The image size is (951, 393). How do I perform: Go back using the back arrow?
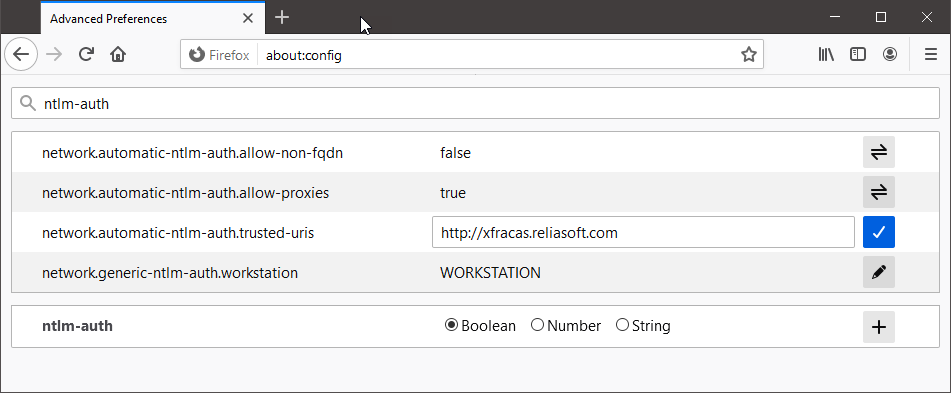[x=21, y=55]
